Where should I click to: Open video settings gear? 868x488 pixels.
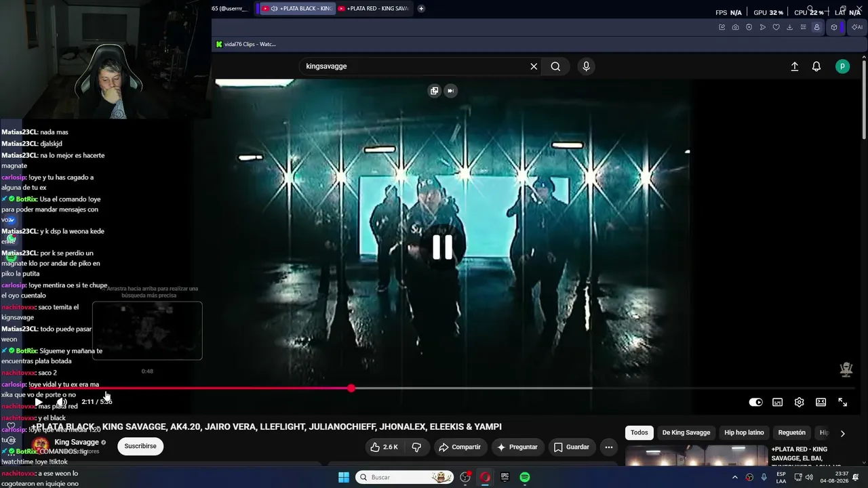click(799, 402)
